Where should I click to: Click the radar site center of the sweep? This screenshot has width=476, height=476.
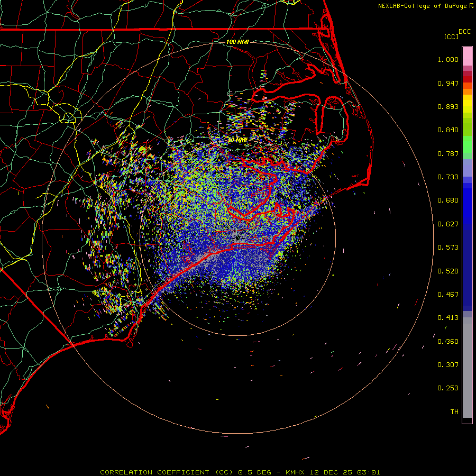point(237,237)
